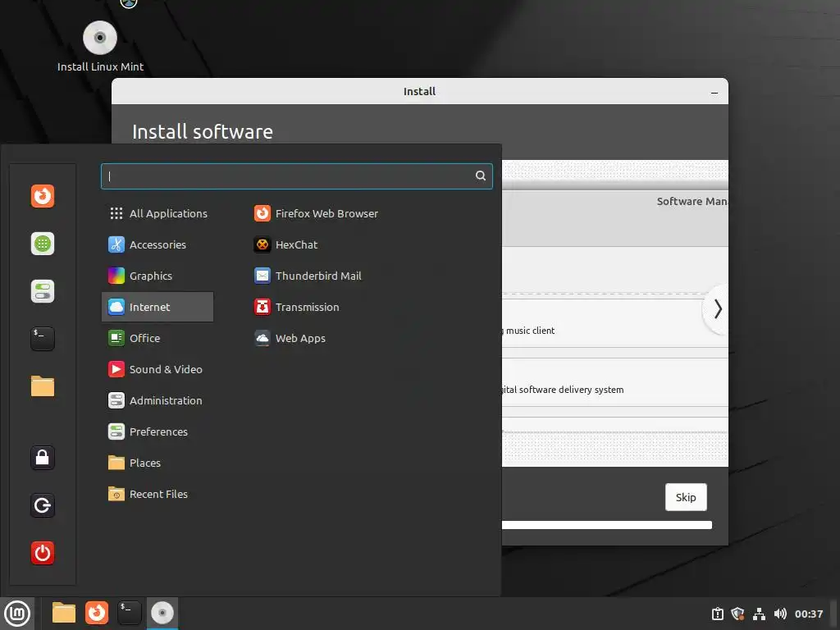Select the Internet category
Image resolution: width=840 pixels, height=630 pixels.
tap(157, 307)
